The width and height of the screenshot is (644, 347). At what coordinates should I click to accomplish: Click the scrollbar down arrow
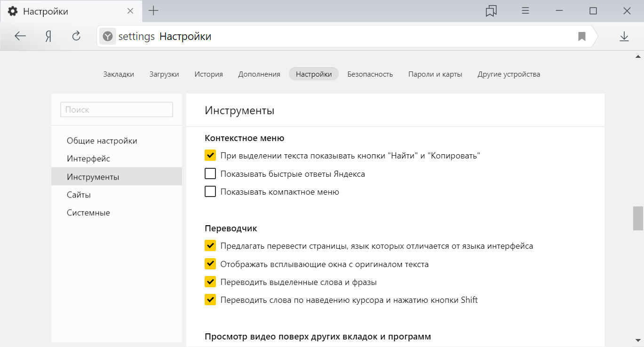[x=637, y=339]
